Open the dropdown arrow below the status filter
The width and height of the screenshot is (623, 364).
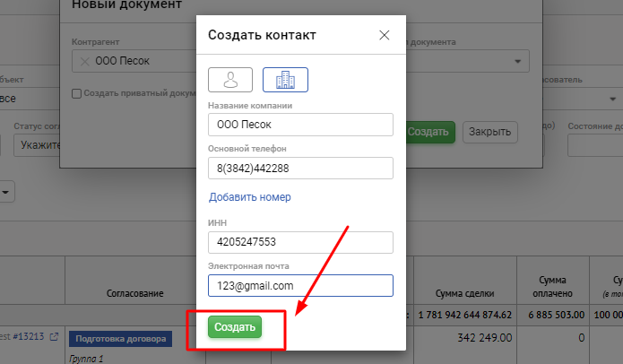tap(7, 191)
